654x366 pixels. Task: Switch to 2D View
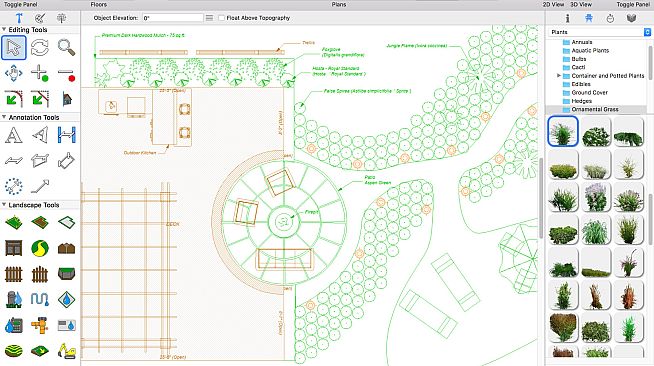[553, 4]
